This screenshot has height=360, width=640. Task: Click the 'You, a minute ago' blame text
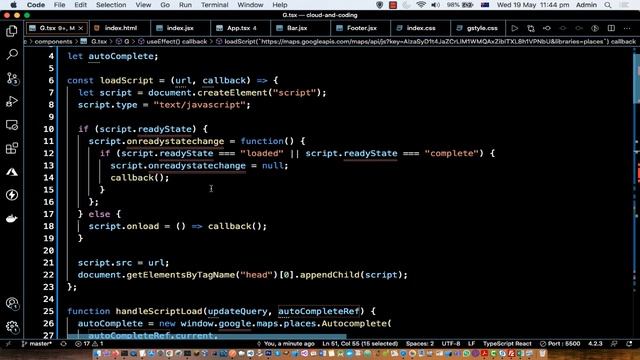pyautogui.click(x=286, y=344)
